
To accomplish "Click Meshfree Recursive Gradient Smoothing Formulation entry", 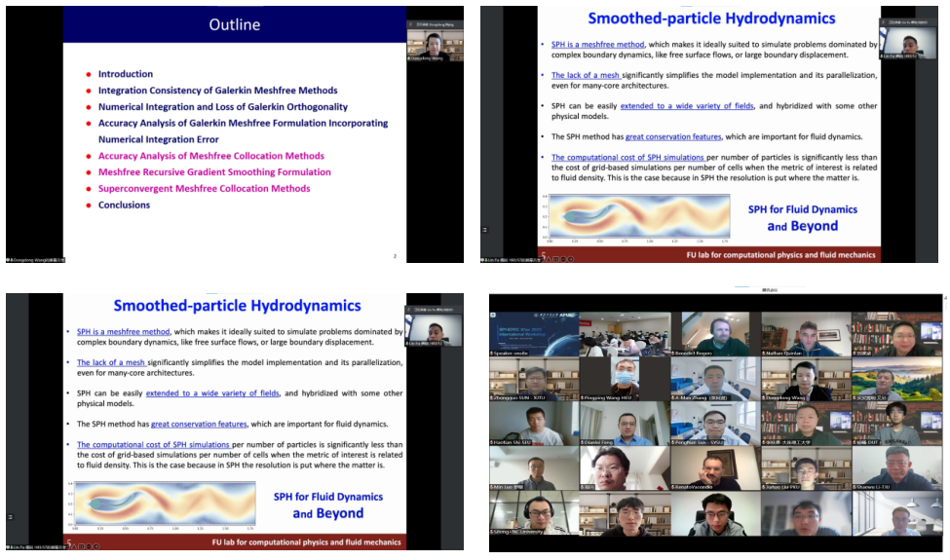I will (214, 172).
